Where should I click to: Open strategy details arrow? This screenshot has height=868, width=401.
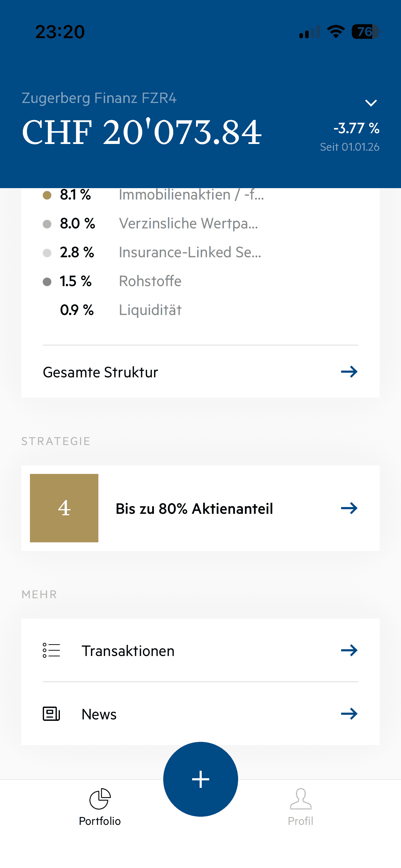click(x=349, y=508)
